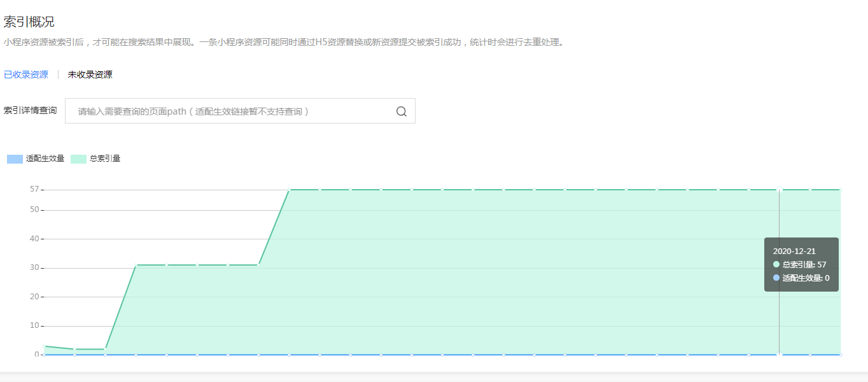The image size is (868, 382).
Task: Select the 已收录资源 tab
Action: pyautogui.click(x=26, y=74)
